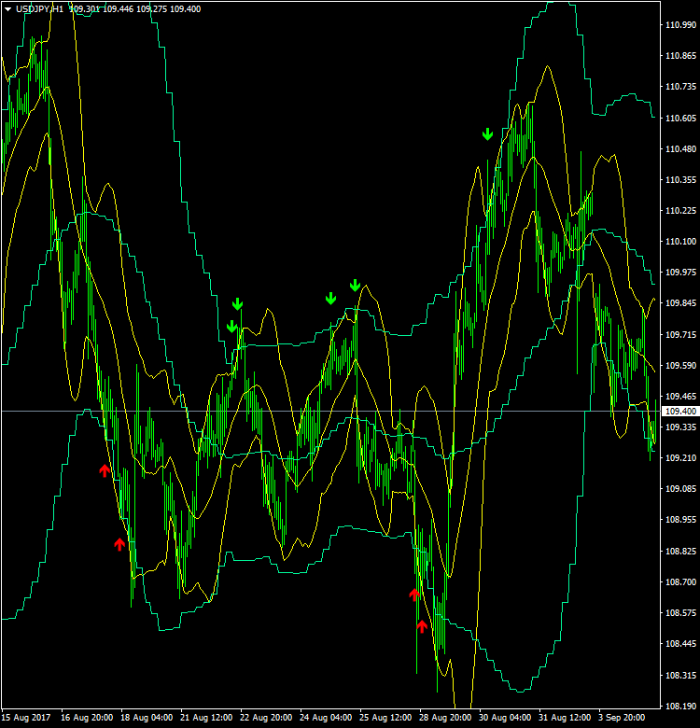Screen dimensions: 700x728
Task: Click the 109.085 price axis label
Action: tap(680, 489)
